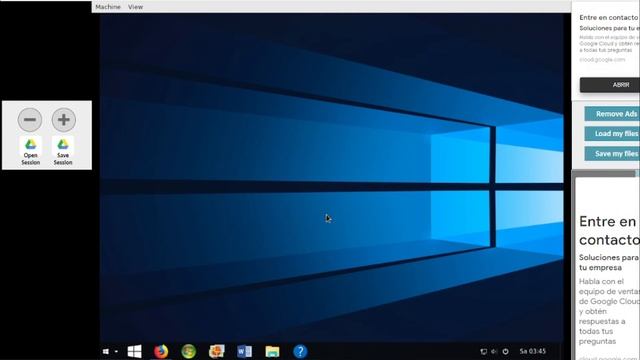Zoom in with the plus button
Viewport: 640px width, 360px height.
point(64,120)
